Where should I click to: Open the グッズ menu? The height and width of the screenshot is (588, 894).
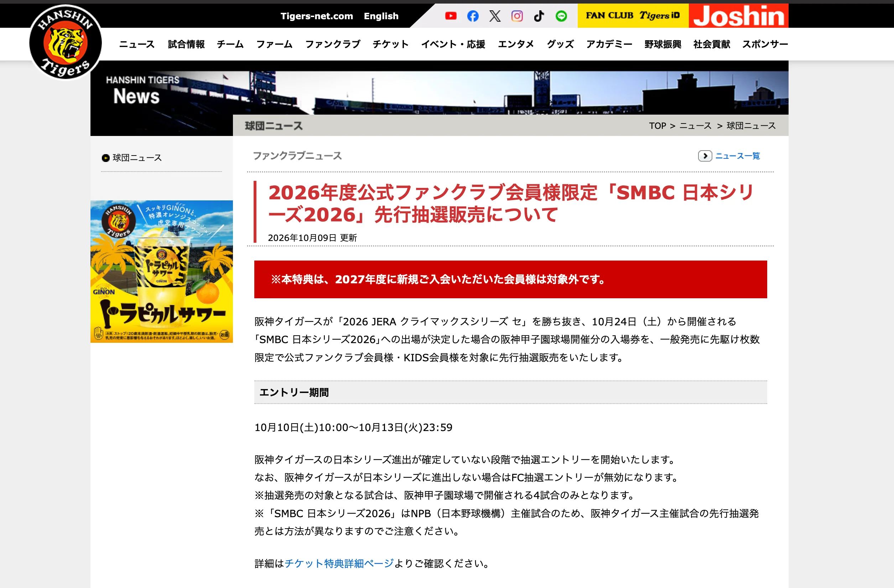pos(560,44)
